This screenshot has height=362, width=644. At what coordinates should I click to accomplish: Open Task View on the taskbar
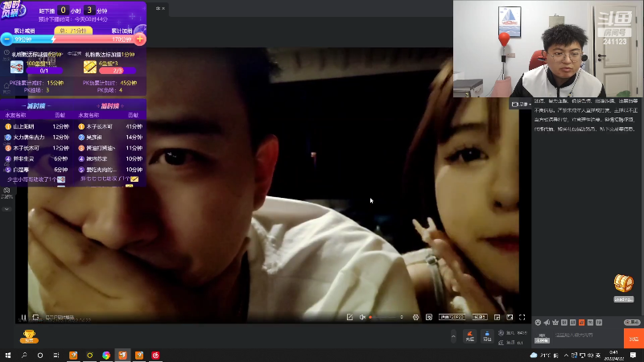pos(56,355)
